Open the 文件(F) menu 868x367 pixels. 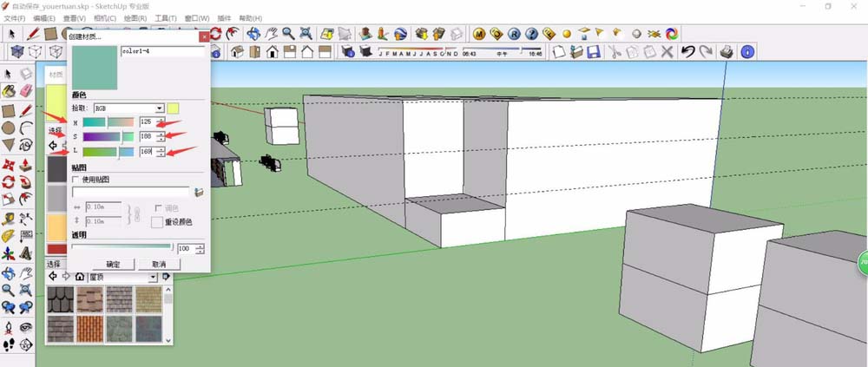[15, 17]
